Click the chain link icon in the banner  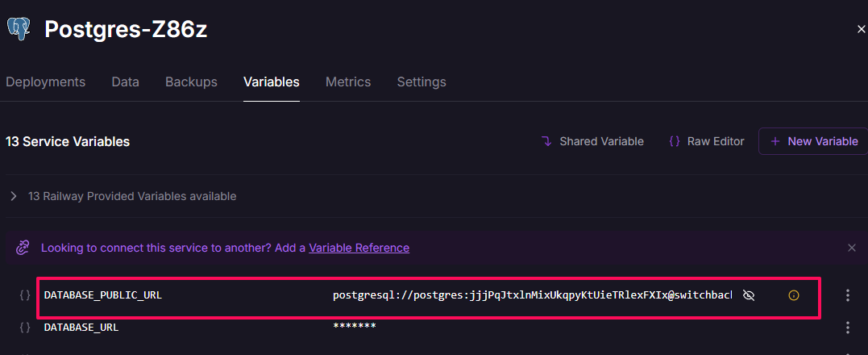pyautogui.click(x=23, y=248)
